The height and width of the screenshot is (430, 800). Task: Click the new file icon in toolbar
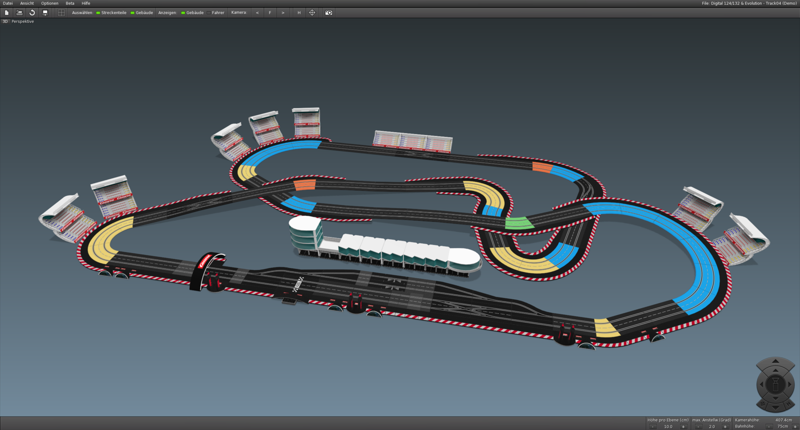[6, 13]
